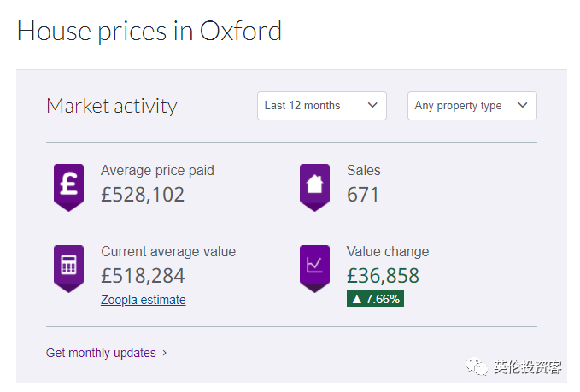
Task: Click the Market activity heading
Action: coord(111,106)
